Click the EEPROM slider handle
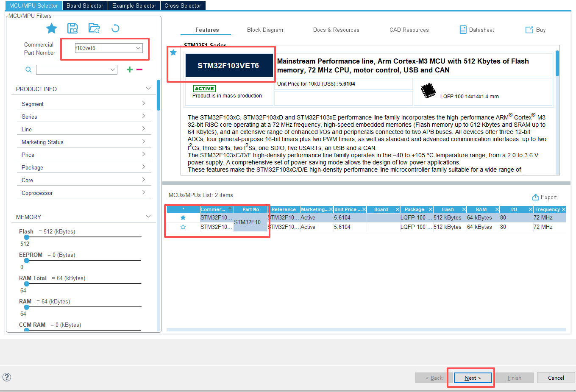 27,261
